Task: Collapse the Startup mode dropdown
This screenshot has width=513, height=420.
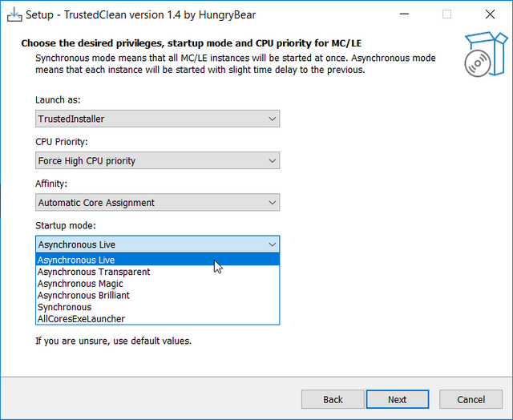Action: (x=157, y=244)
